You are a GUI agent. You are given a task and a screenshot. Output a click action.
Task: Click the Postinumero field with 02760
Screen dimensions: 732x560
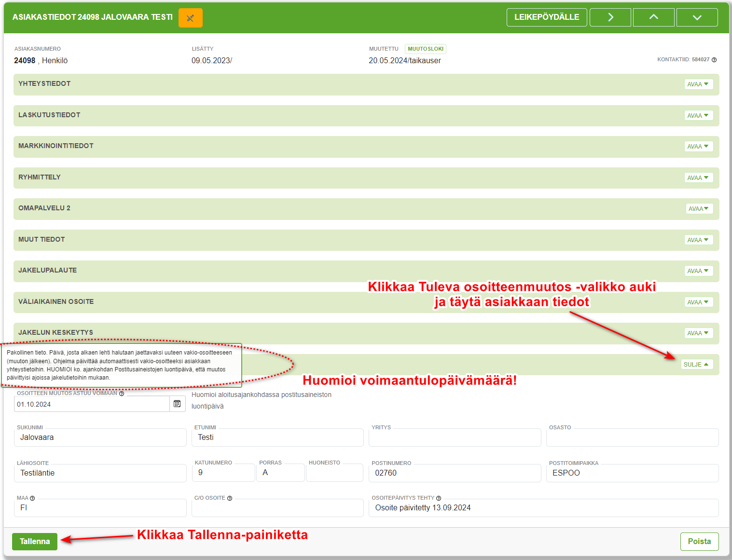click(455, 473)
